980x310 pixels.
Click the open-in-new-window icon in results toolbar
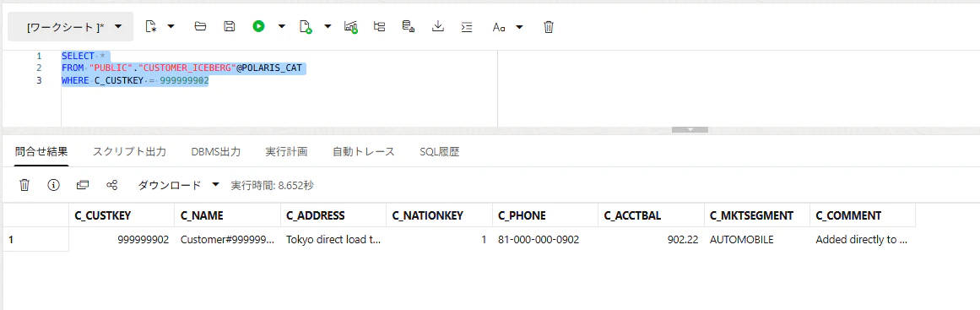(x=83, y=185)
